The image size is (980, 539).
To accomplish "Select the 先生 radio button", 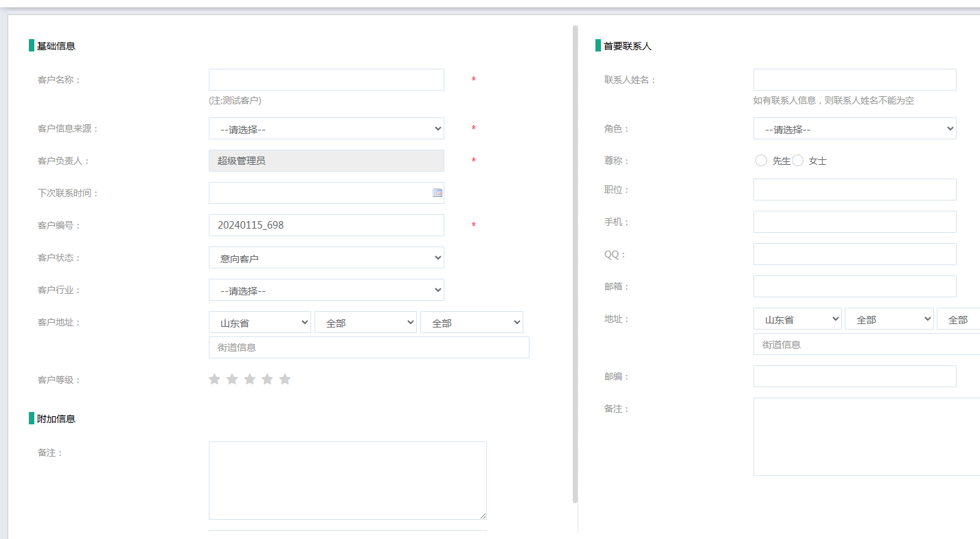I will tap(761, 160).
